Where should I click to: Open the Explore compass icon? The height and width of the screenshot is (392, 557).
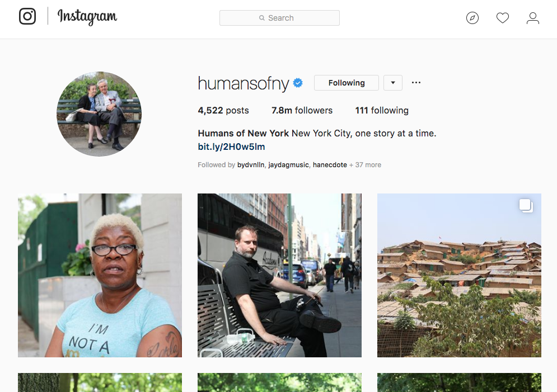tap(472, 18)
